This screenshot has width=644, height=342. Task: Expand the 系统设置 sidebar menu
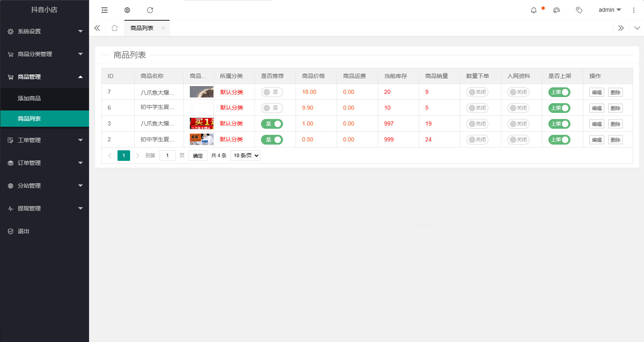click(44, 31)
